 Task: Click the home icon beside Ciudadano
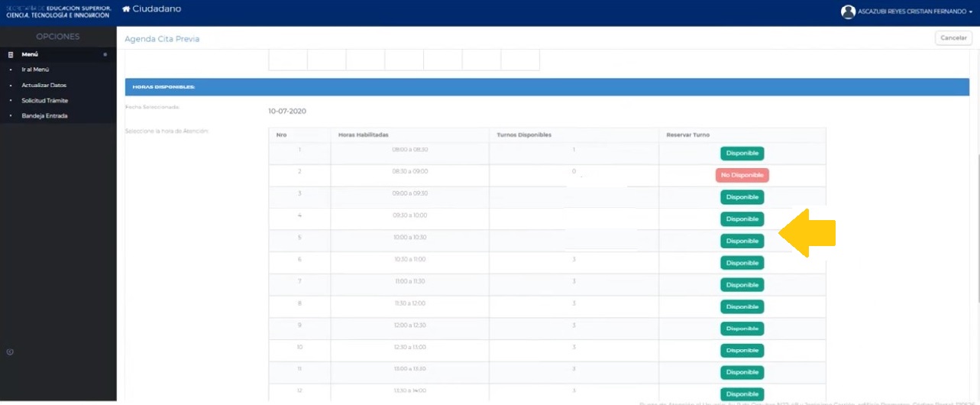click(126, 9)
